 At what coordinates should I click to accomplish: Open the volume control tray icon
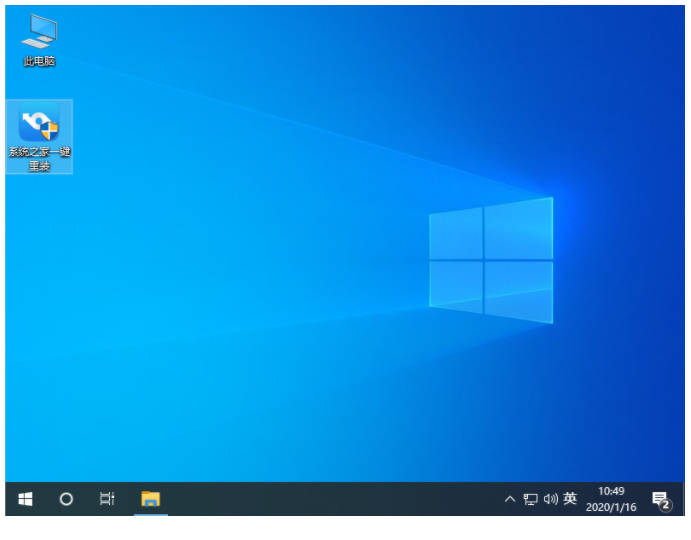[550, 499]
